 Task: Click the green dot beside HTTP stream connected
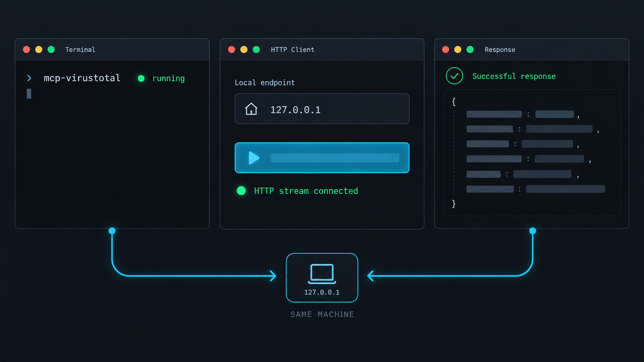(241, 190)
